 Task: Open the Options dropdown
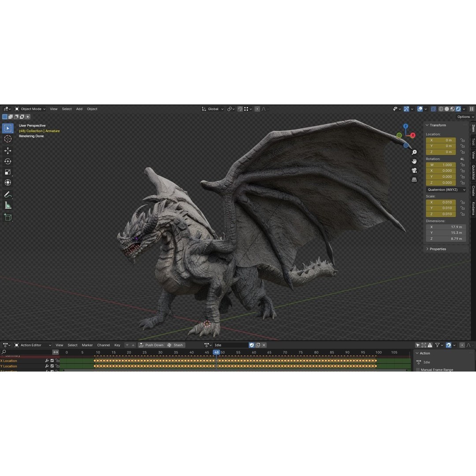[x=465, y=117]
